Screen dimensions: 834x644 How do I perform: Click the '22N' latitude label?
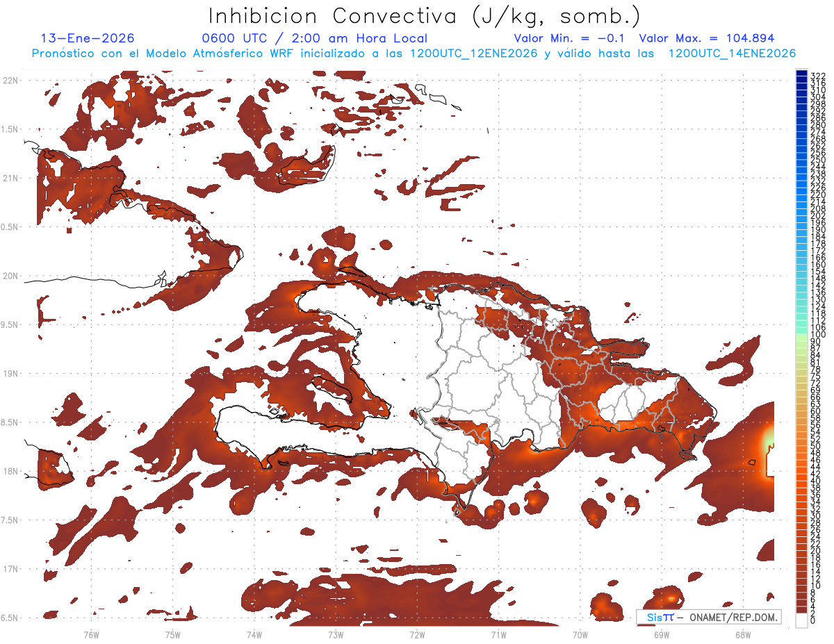point(11,80)
